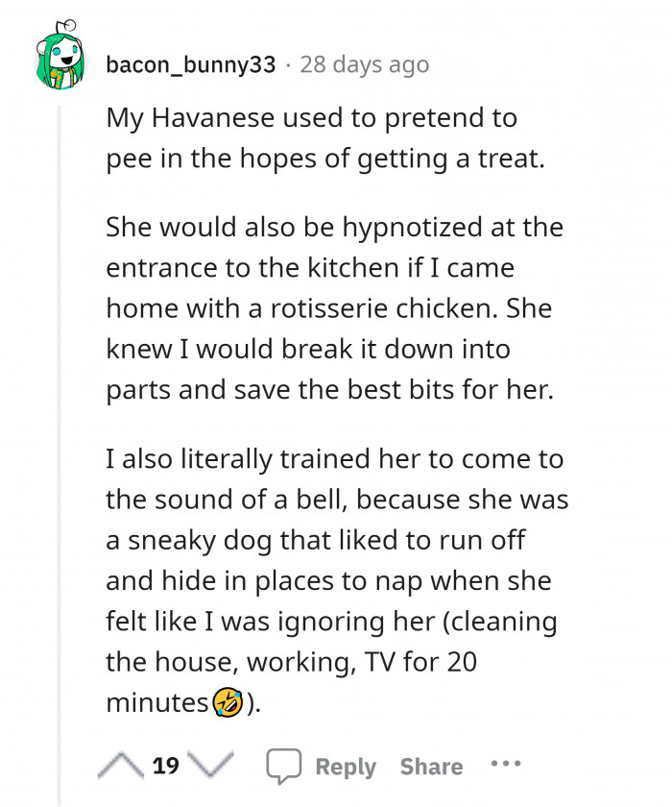Click the "28 days ago" timestamp
The width and height of the screenshot is (672, 807).
click(x=365, y=65)
